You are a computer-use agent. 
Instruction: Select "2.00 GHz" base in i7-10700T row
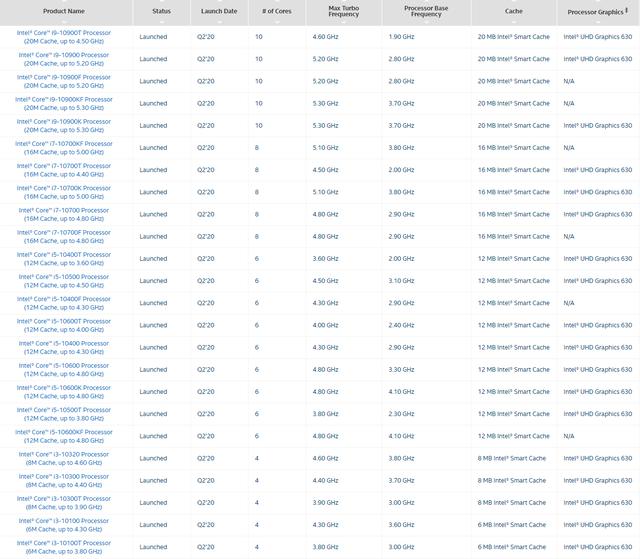[401, 170]
